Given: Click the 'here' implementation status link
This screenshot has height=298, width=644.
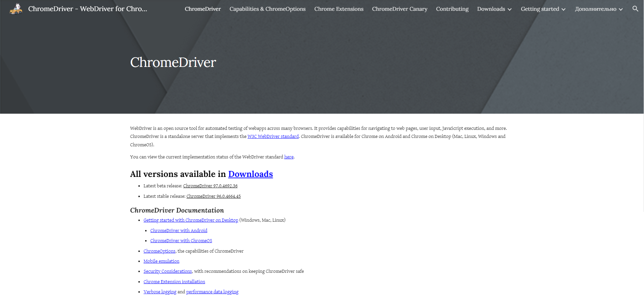Looking at the screenshot, I should click(289, 157).
